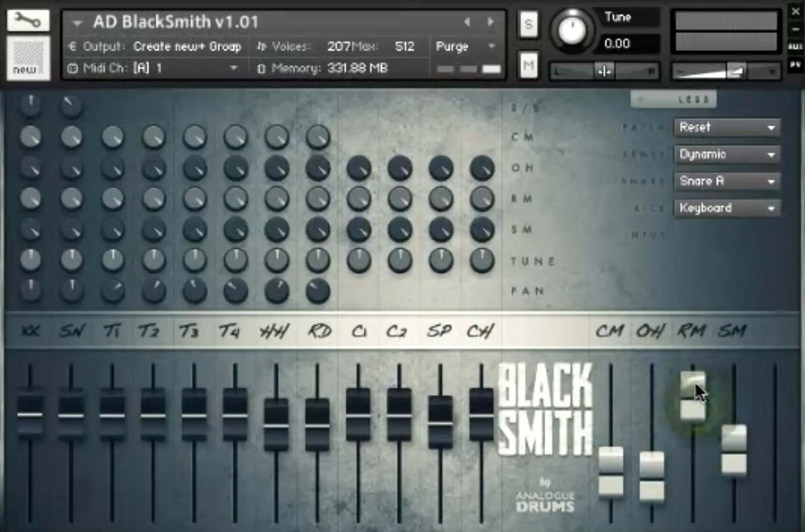Click the OH mic fader handle

652,477
